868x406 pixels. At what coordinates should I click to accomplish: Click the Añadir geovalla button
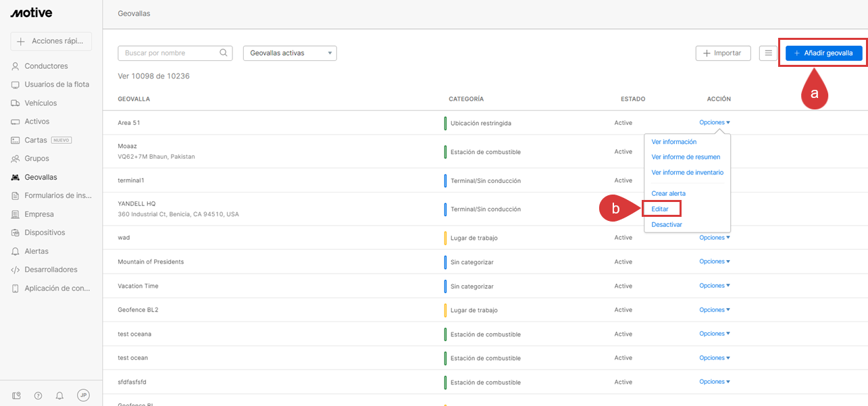point(823,53)
